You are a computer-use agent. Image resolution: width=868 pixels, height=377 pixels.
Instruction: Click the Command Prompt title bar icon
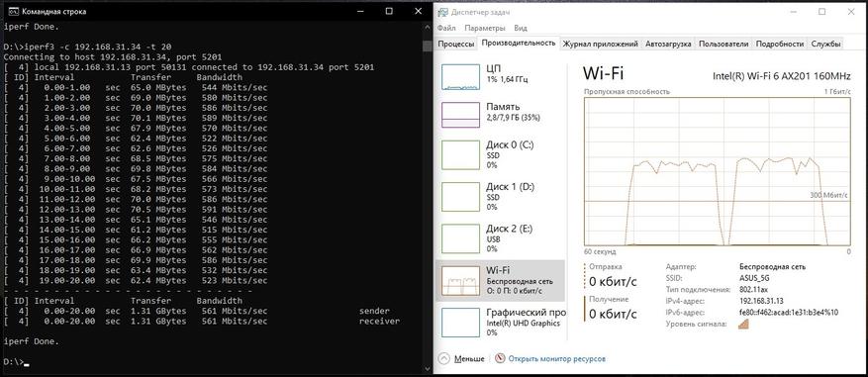click(13, 11)
